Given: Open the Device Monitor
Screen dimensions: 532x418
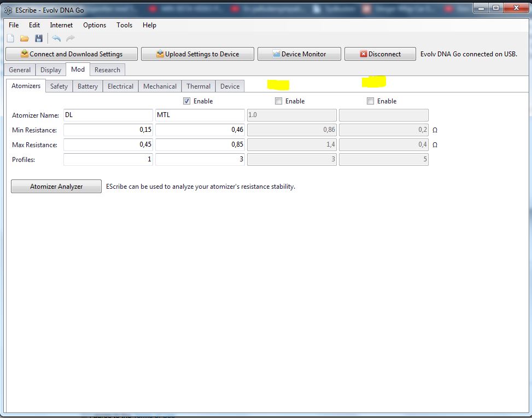Looking at the screenshot, I should tap(299, 54).
